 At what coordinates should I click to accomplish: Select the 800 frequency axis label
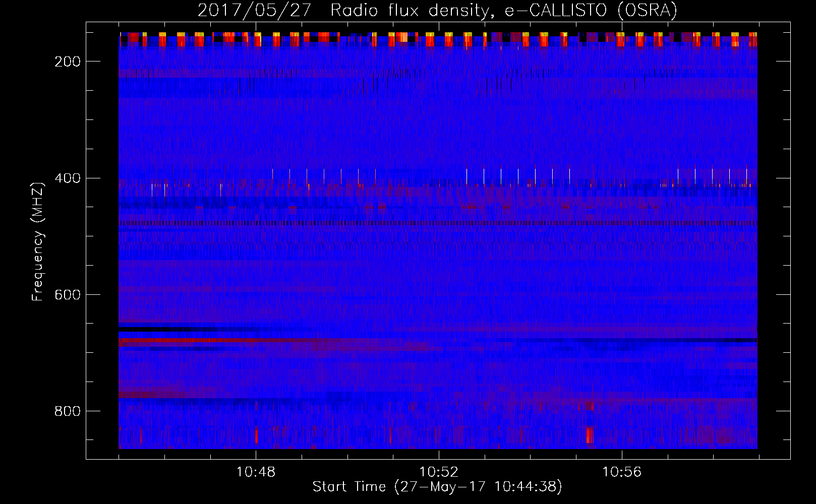coord(68,411)
